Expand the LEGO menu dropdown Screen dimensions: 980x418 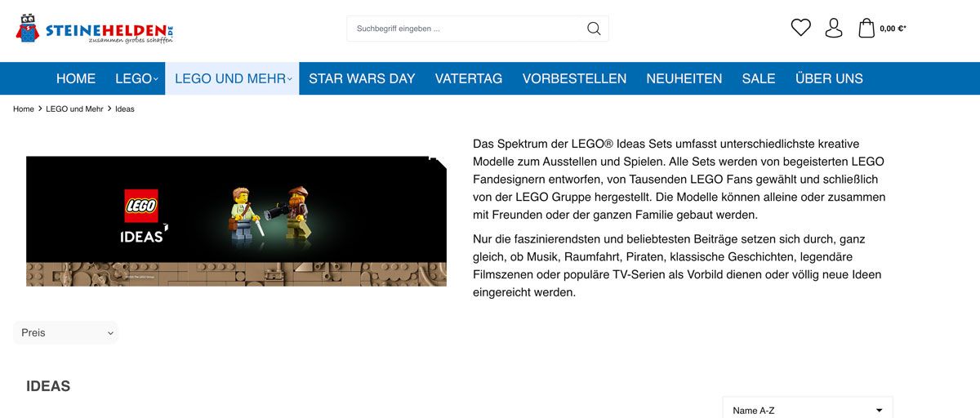point(136,78)
